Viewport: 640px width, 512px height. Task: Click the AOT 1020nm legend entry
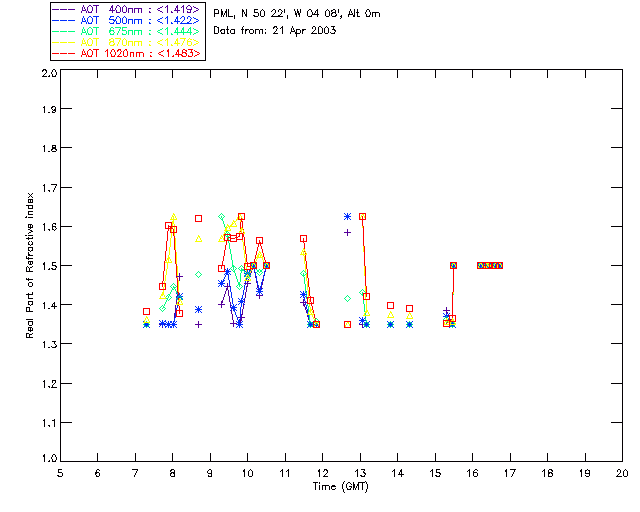[126, 53]
